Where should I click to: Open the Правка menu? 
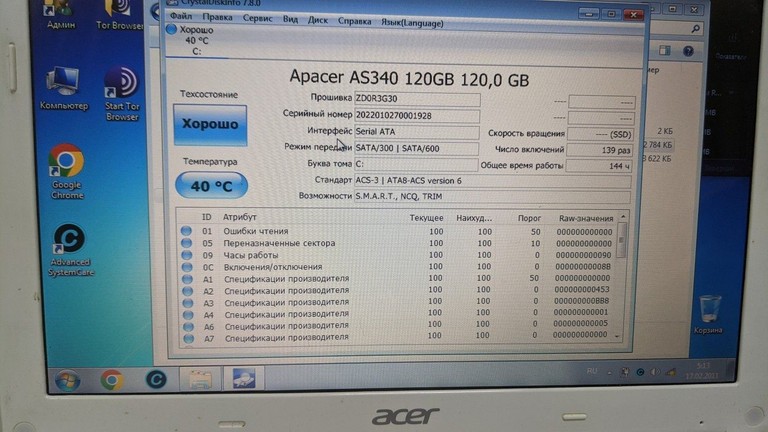point(217,17)
